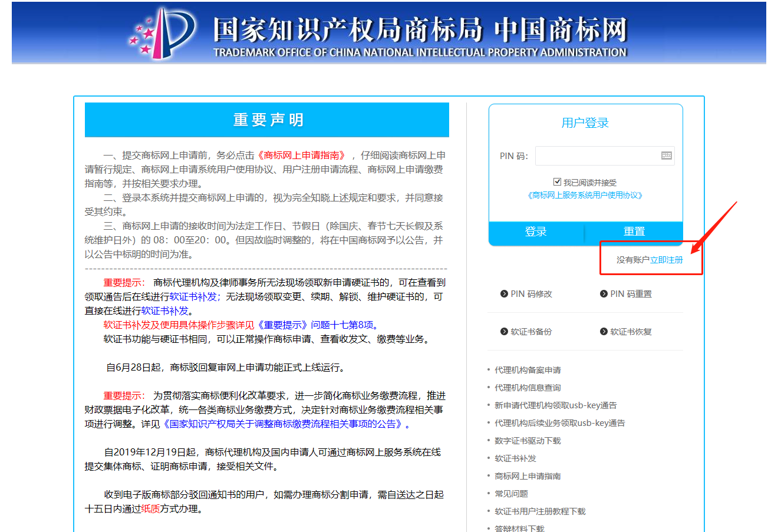This screenshot has width=781, height=532.
Task: Click the 登录 button
Action: [536, 232]
